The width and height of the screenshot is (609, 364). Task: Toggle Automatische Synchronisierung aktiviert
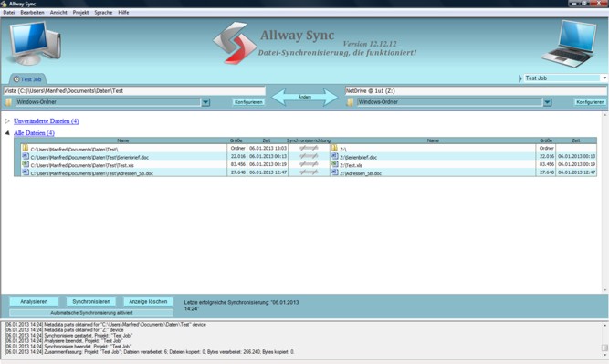(x=91, y=312)
